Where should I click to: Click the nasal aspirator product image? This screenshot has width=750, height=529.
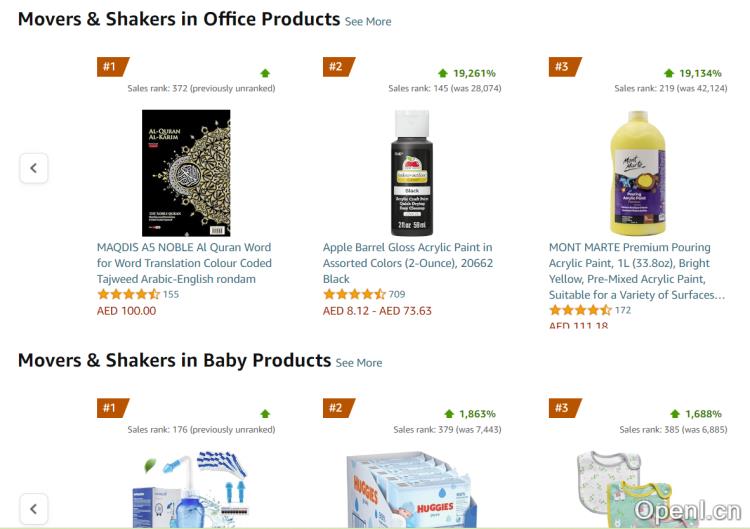coord(186,492)
